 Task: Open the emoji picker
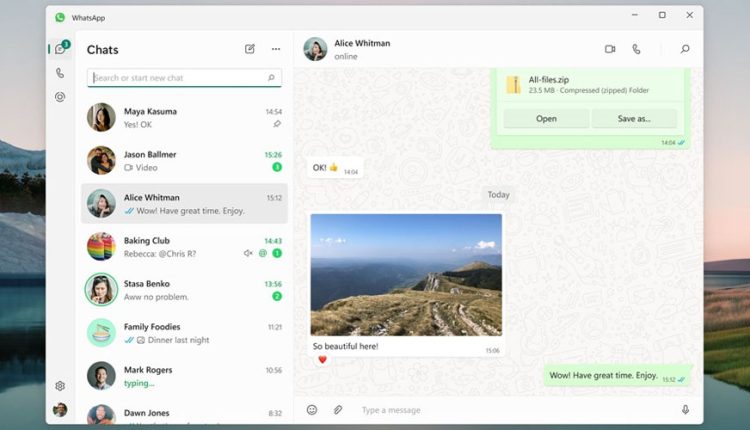click(312, 410)
